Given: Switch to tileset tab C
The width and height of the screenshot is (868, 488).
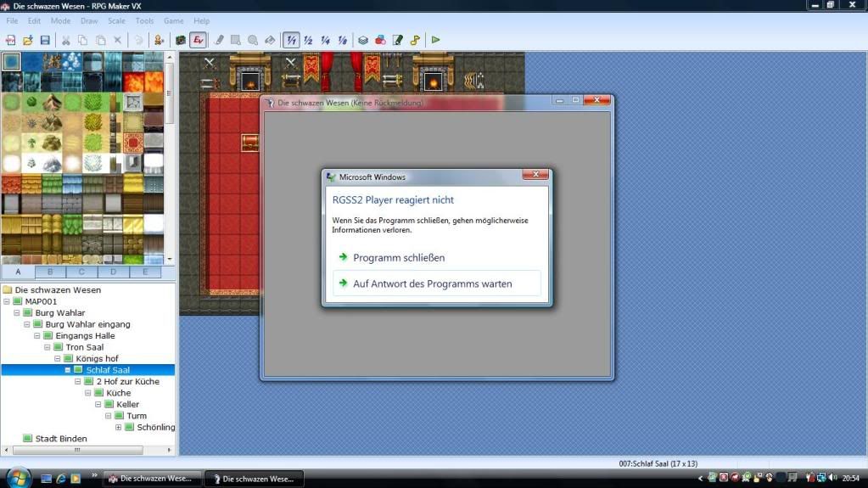Looking at the screenshot, I should (81, 272).
